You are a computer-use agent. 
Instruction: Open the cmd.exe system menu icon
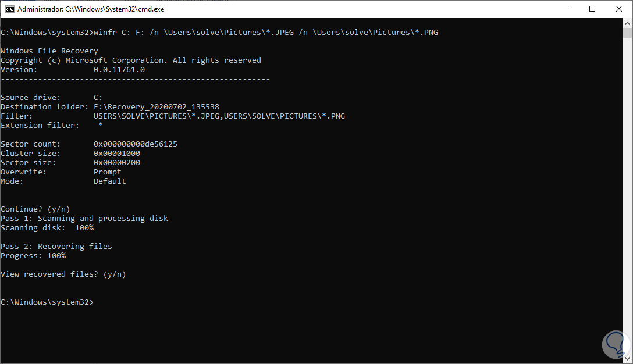click(9, 9)
